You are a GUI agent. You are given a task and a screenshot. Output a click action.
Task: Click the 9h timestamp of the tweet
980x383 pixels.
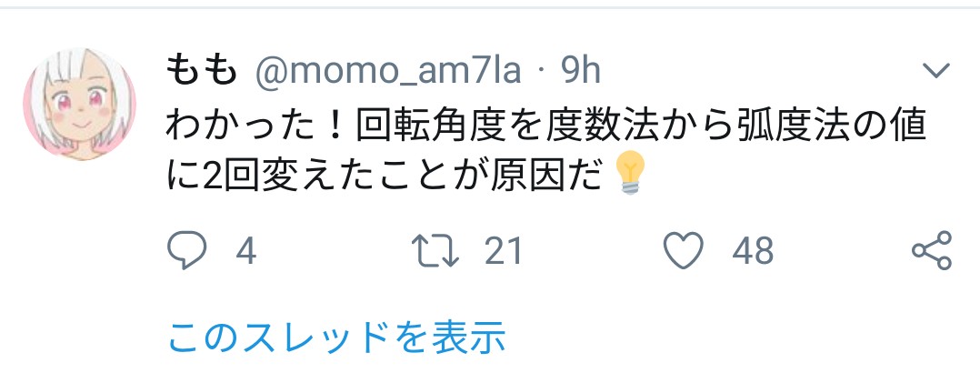581,72
